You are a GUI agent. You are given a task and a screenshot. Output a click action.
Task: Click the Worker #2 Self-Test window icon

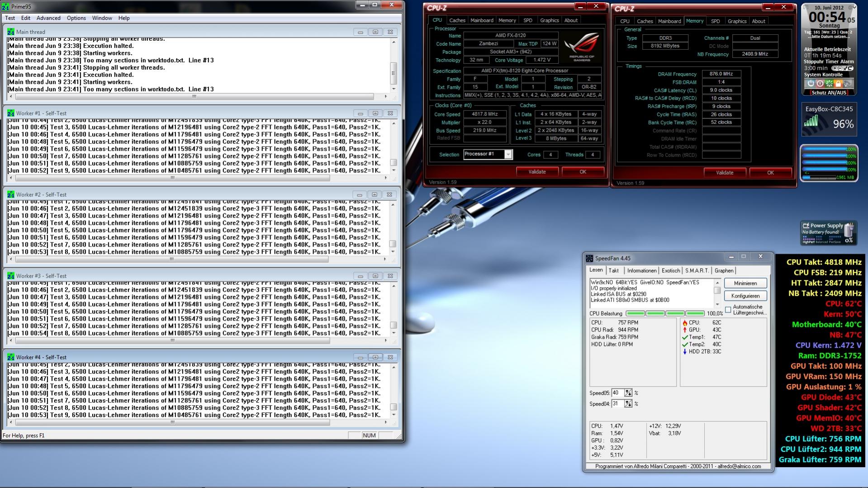tap(11, 194)
